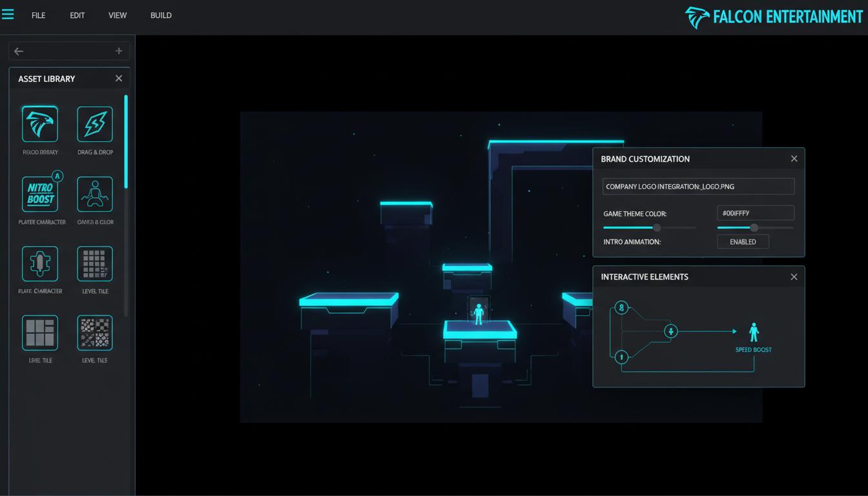Close the Brand Customization panel
Image resolution: width=868 pixels, height=496 pixels.
click(x=794, y=159)
